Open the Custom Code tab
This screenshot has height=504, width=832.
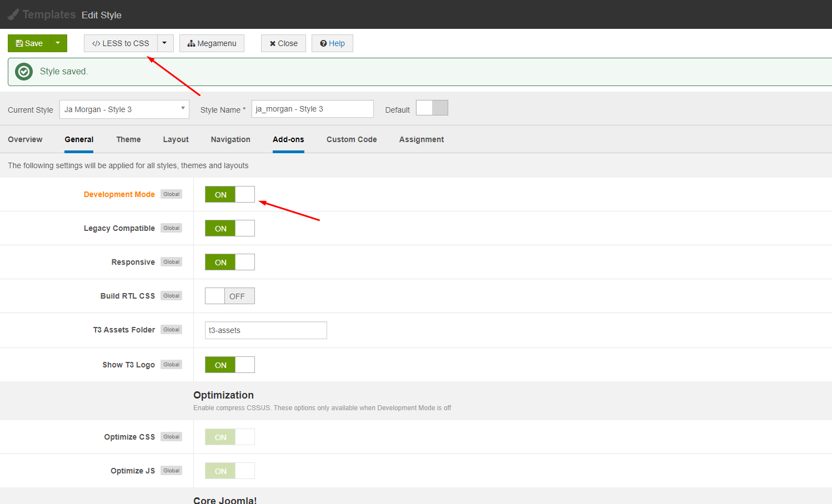(x=352, y=139)
